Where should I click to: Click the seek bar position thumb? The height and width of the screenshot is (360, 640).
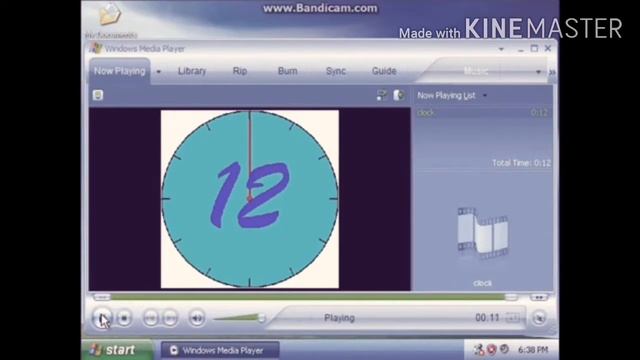(x=511, y=297)
